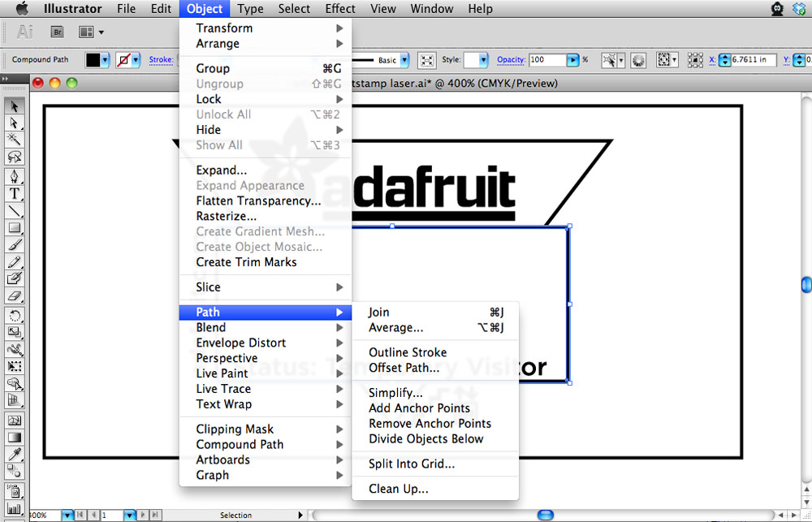Open the Window menu

point(431,9)
